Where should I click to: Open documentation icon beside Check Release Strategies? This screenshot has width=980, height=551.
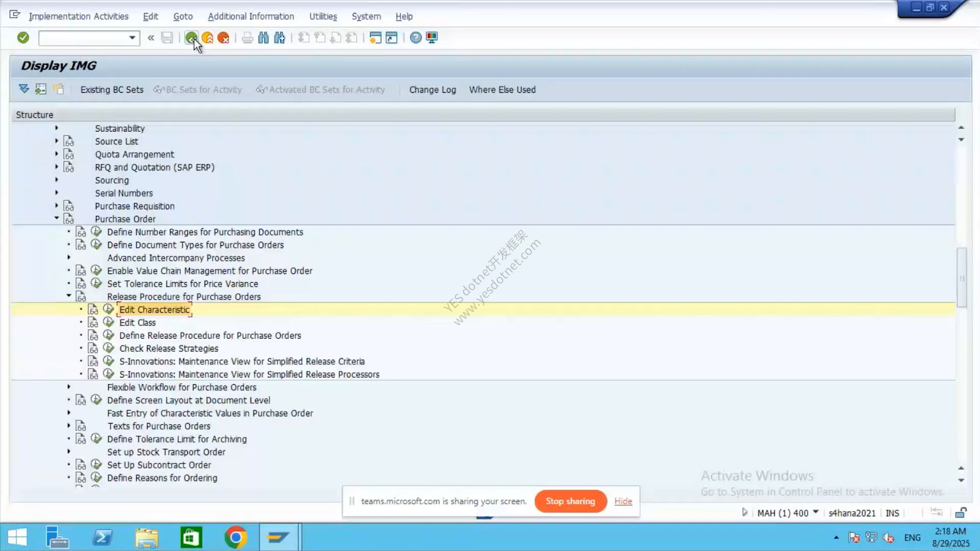[93, 348]
